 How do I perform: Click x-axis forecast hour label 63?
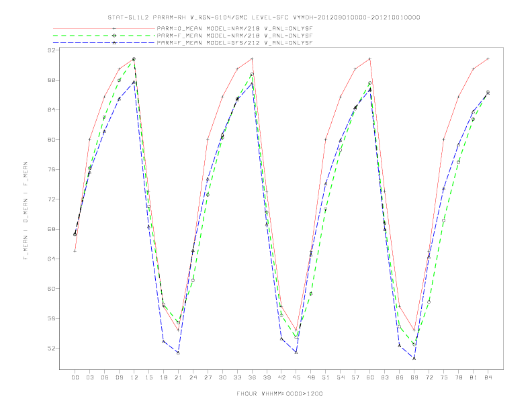[x=385, y=377]
